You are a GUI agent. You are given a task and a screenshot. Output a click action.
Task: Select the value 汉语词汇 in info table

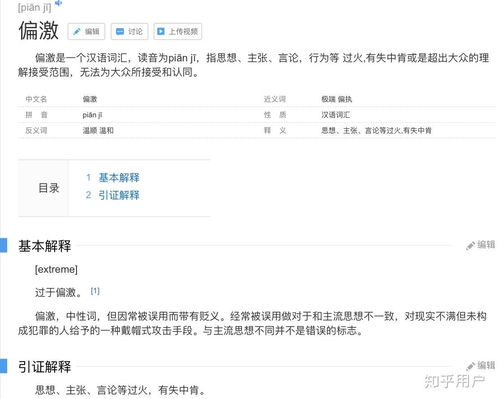(336, 115)
